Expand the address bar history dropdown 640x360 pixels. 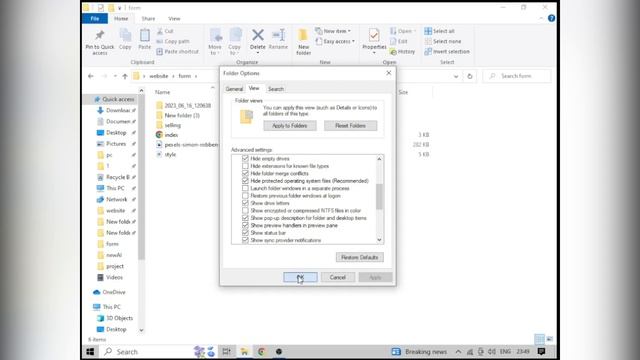pos(456,76)
